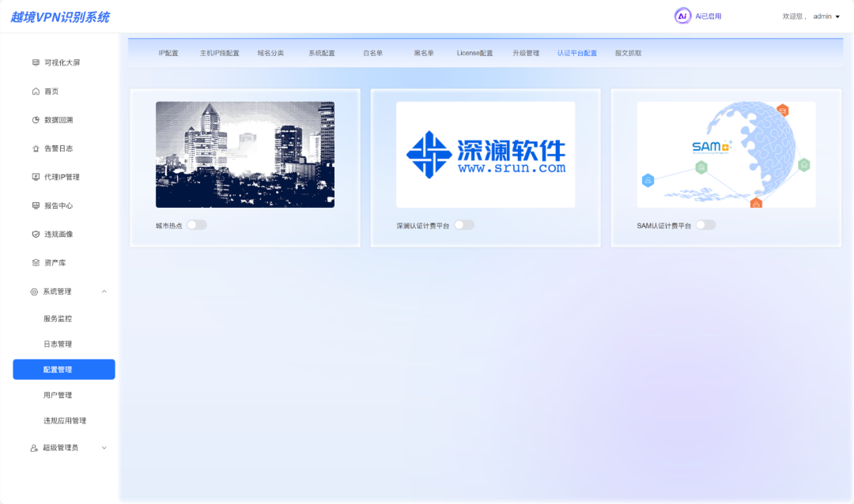Switch to the 白名单 tab
This screenshot has width=854, height=504.
pos(373,54)
